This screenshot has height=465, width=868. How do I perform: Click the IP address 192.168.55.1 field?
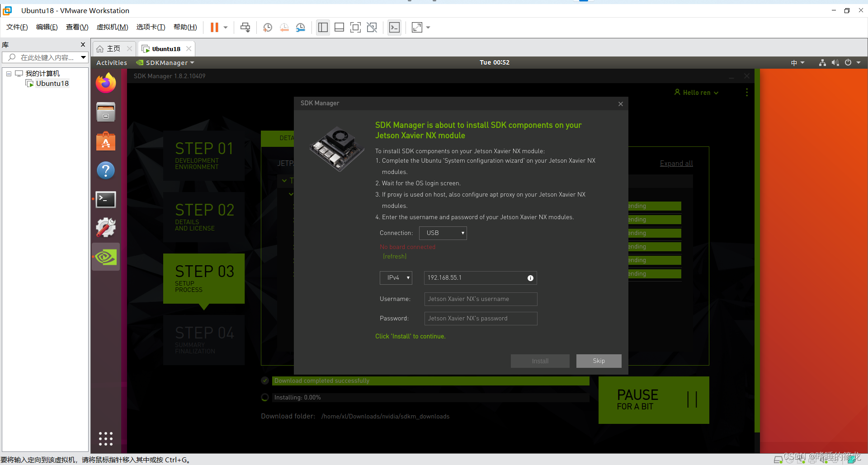click(x=480, y=277)
